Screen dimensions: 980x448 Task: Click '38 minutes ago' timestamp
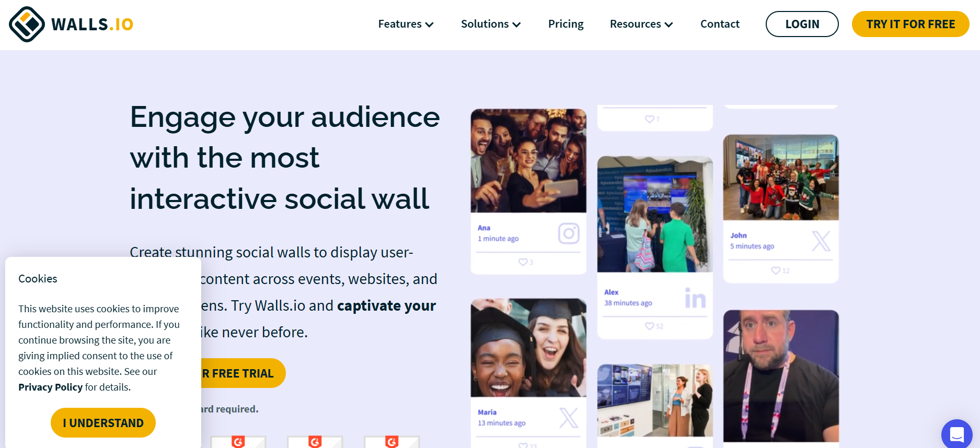pyautogui.click(x=628, y=303)
